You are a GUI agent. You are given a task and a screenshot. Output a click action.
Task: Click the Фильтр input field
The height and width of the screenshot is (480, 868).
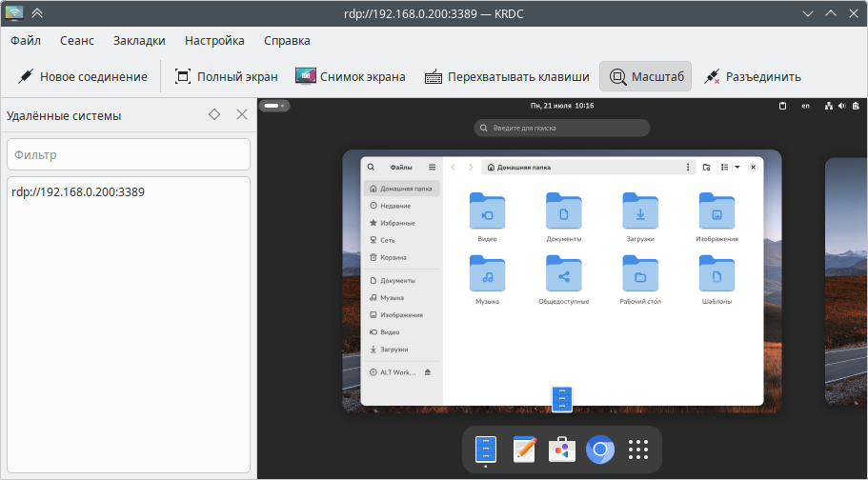pyautogui.click(x=129, y=154)
